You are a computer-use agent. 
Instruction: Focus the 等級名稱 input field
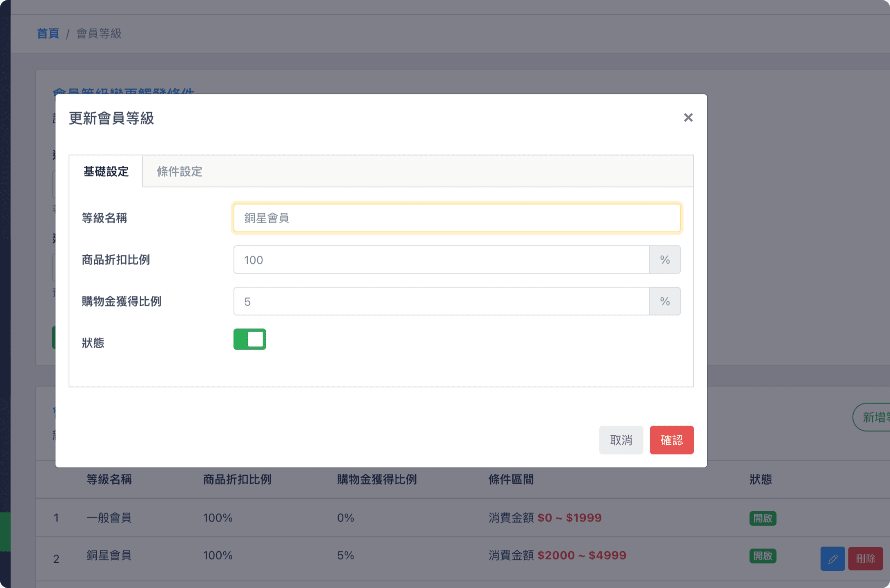click(456, 218)
